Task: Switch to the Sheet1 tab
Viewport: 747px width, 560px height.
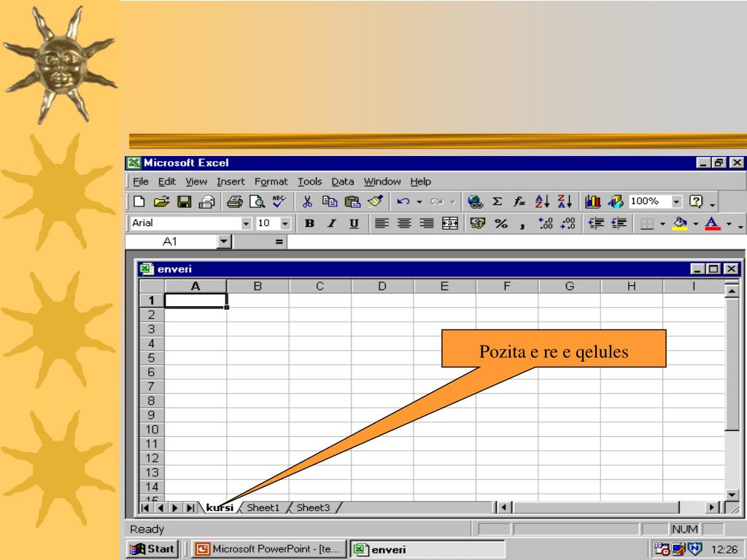Action: pyautogui.click(x=263, y=507)
